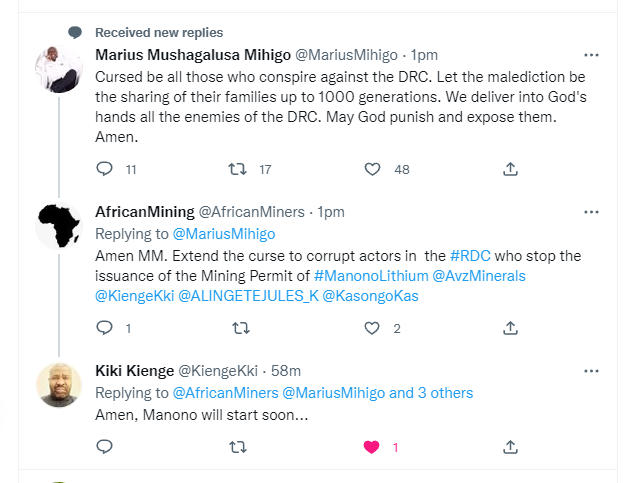Reply to Marius Mushagalusa Mihigo's tweet
The height and width of the screenshot is (483, 640).
(x=104, y=169)
